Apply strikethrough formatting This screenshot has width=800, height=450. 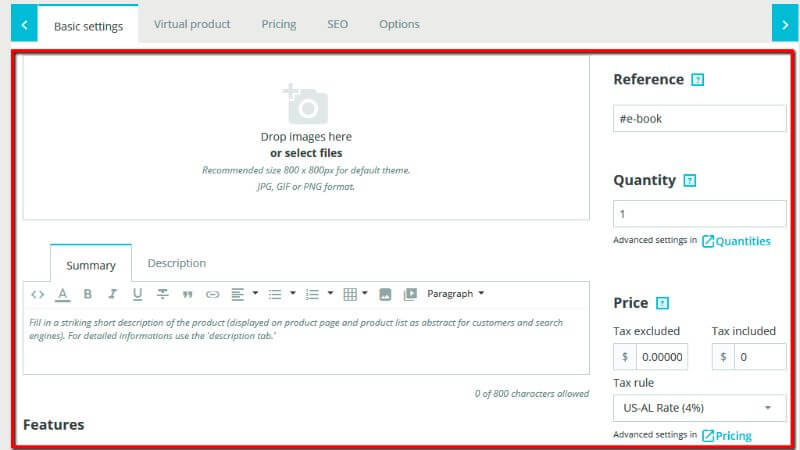162,294
